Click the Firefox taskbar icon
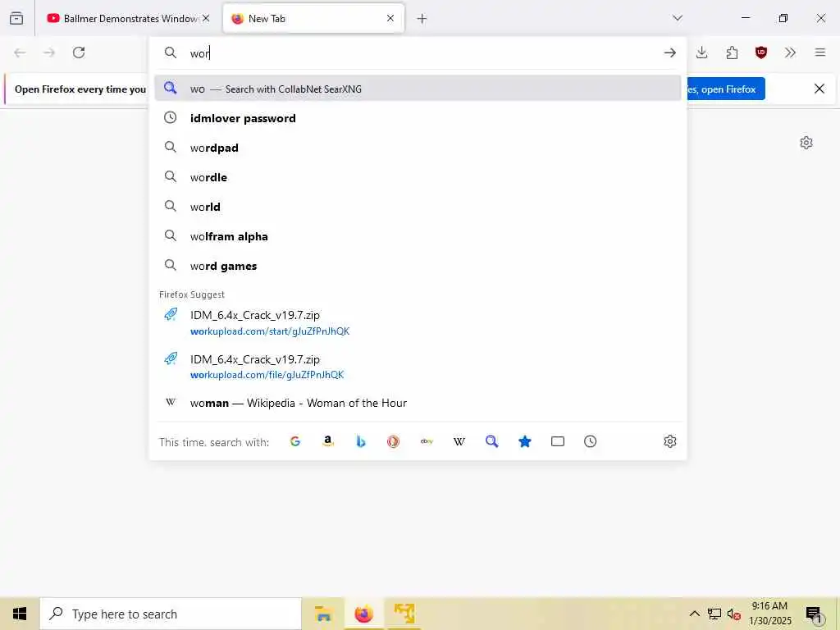The image size is (840, 630). (x=363, y=614)
